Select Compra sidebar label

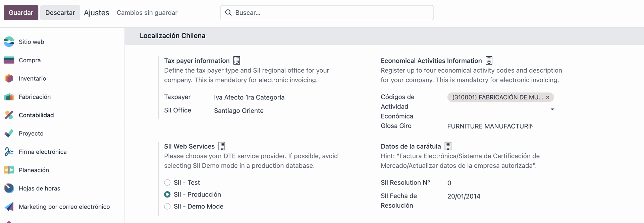click(30, 60)
